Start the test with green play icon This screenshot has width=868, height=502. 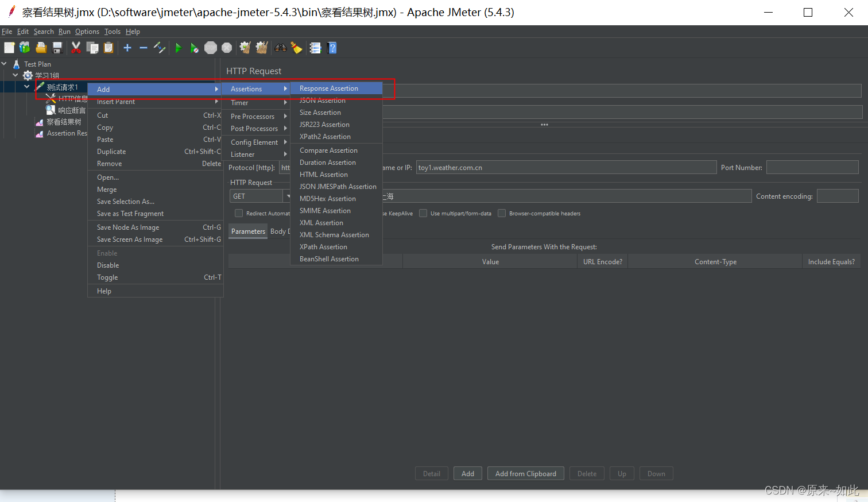178,48
